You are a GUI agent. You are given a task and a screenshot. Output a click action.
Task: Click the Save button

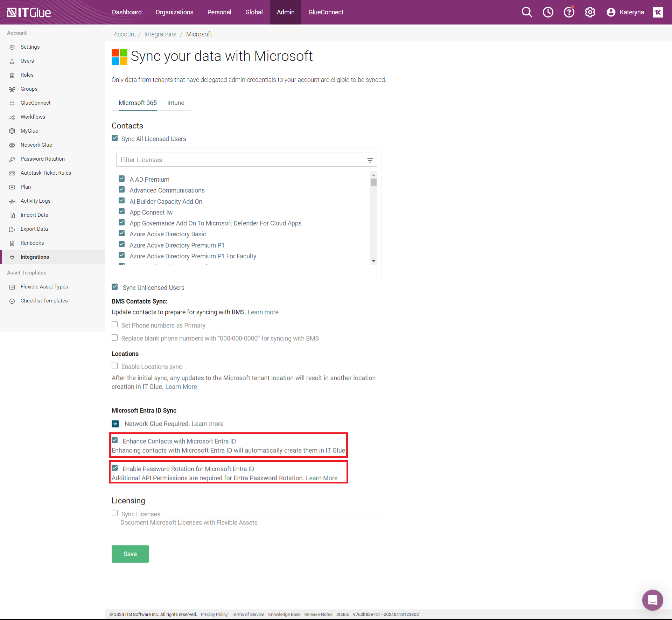pos(130,554)
